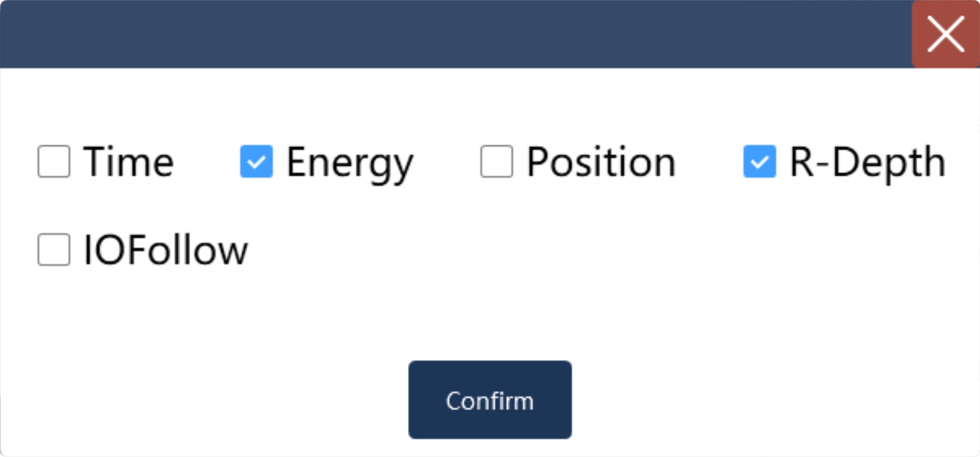980x457 pixels.
Task: Click the white checkmark icon beside Energy
Action: (x=256, y=161)
